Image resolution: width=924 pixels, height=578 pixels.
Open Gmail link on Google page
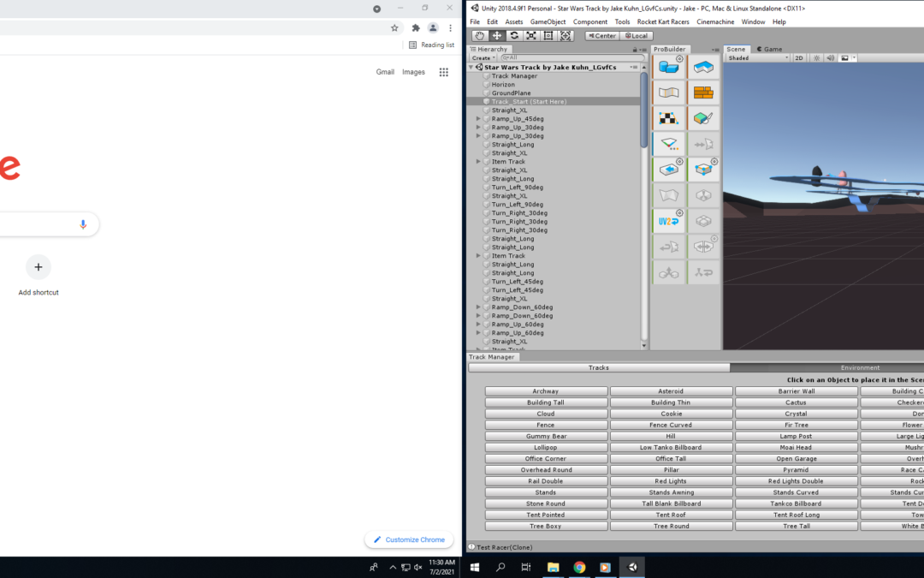point(385,72)
